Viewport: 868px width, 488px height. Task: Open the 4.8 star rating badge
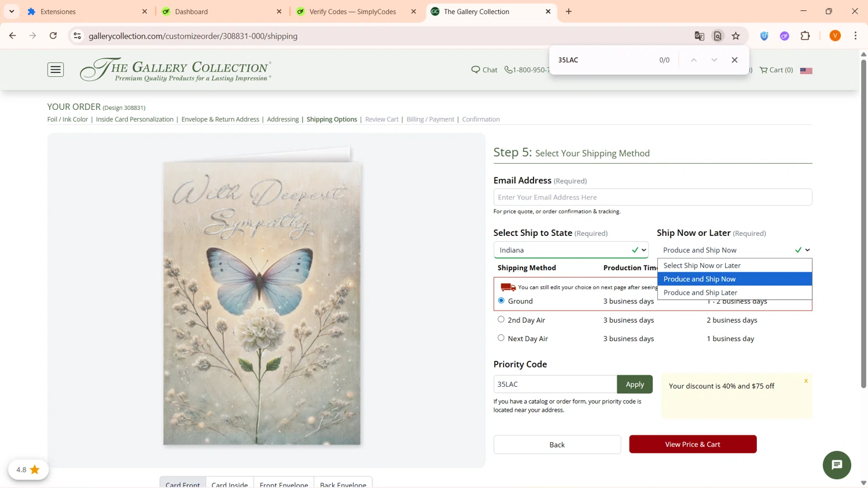[x=28, y=469]
